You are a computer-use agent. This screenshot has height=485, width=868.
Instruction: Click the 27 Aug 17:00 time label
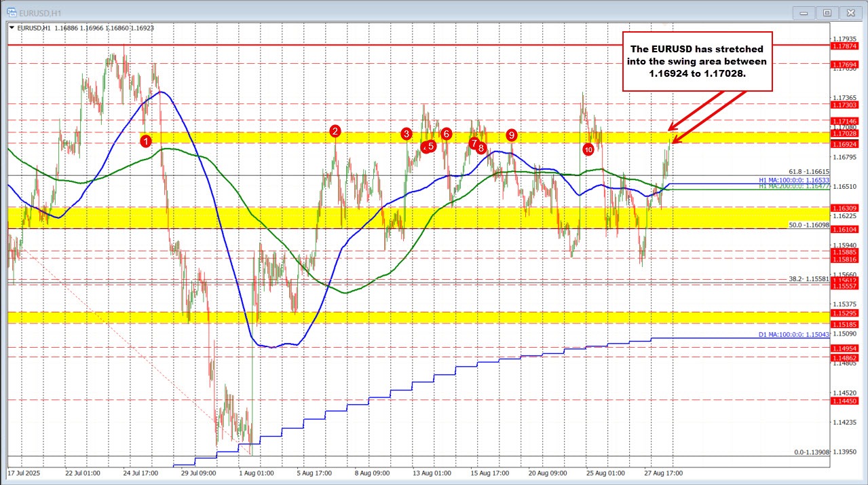664,472
